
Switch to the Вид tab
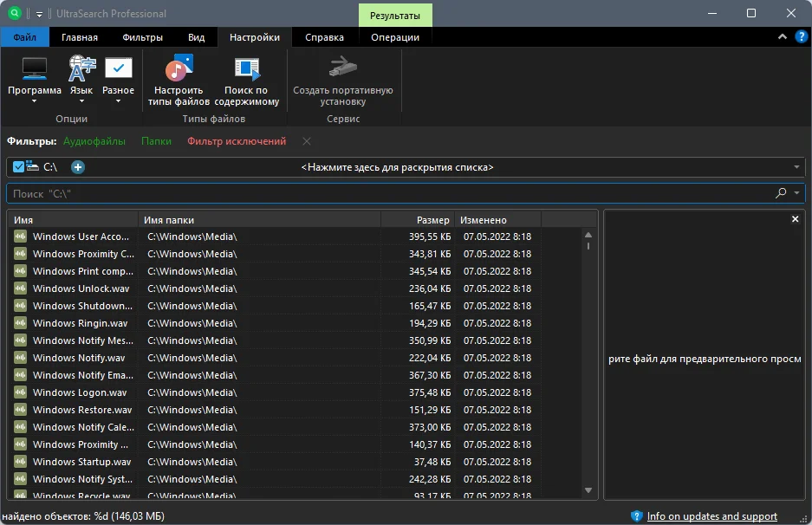[196, 37]
